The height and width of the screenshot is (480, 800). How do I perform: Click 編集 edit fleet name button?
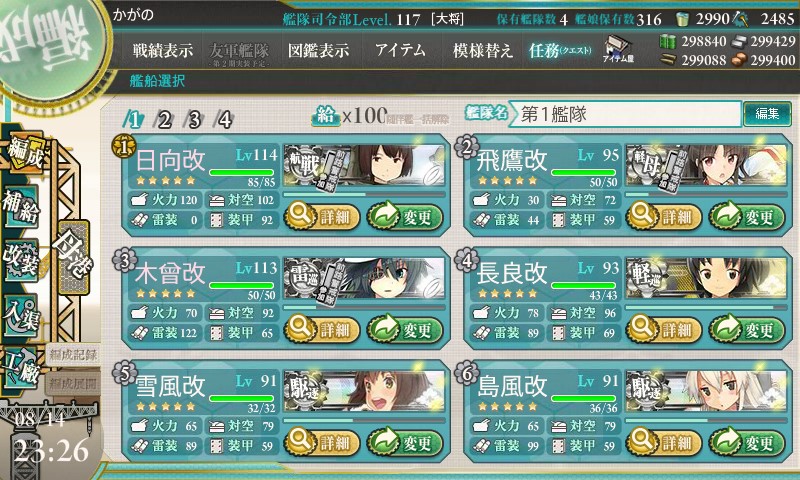click(767, 114)
